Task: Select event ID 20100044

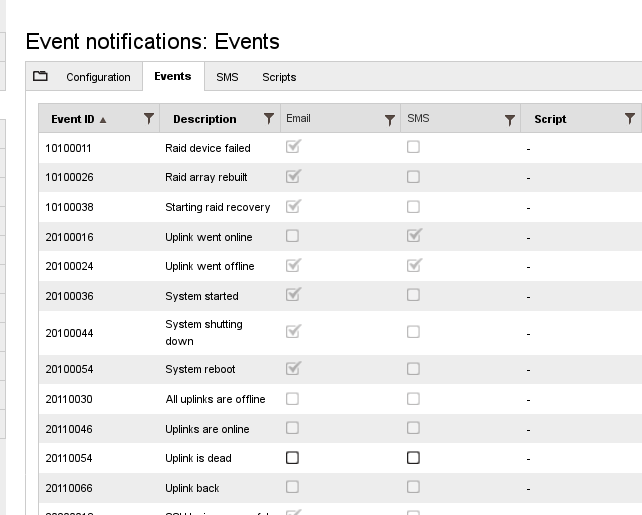Action: click(x=69, y=333)
